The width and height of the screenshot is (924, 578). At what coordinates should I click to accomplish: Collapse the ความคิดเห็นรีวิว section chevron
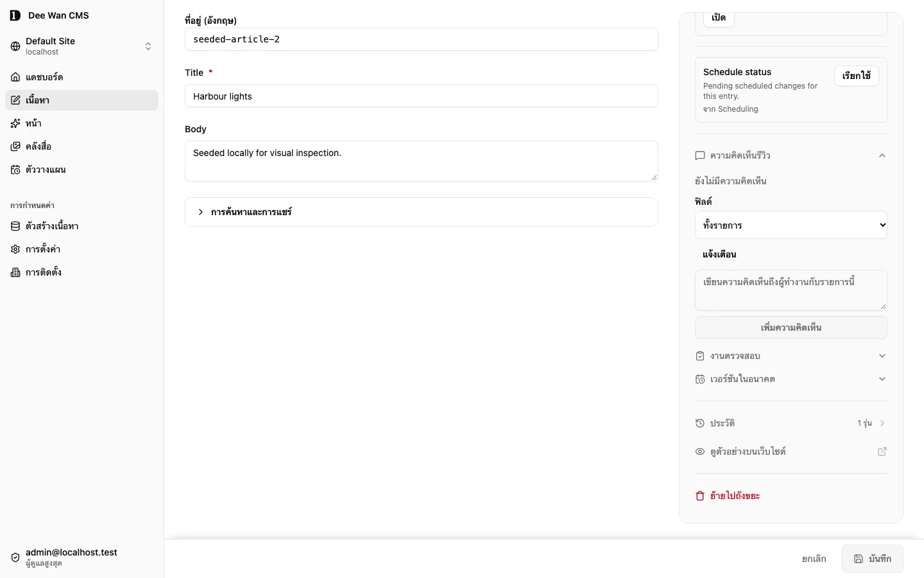click(882, 155)
